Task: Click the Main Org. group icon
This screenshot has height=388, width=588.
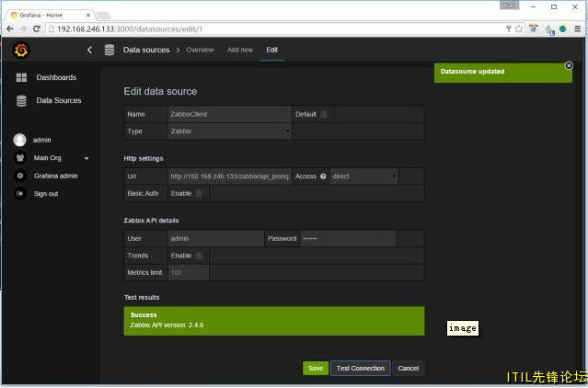Action: point(20,157)
